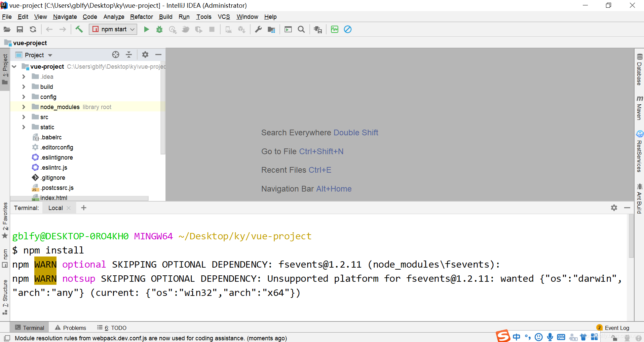Open Project panel settings gear
Viewport: 644px width, 342px height.
(x=145, y=55)
